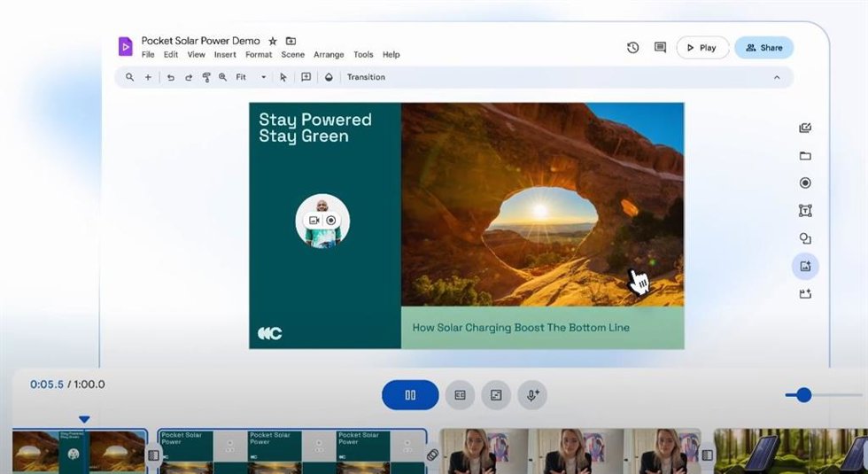868x474 pixels.
Task: Collapse the toolbar with the chevron
Action: (777, 78)
